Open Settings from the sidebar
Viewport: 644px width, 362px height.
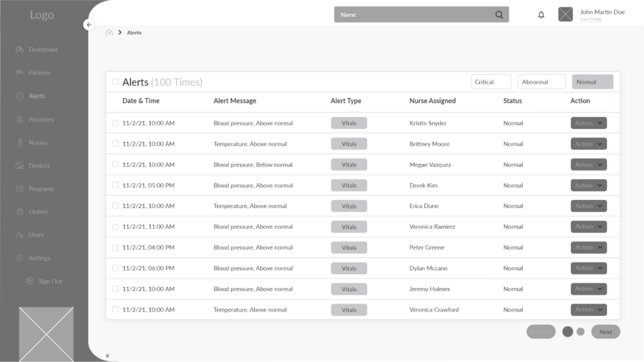click(x=38, y=258)
